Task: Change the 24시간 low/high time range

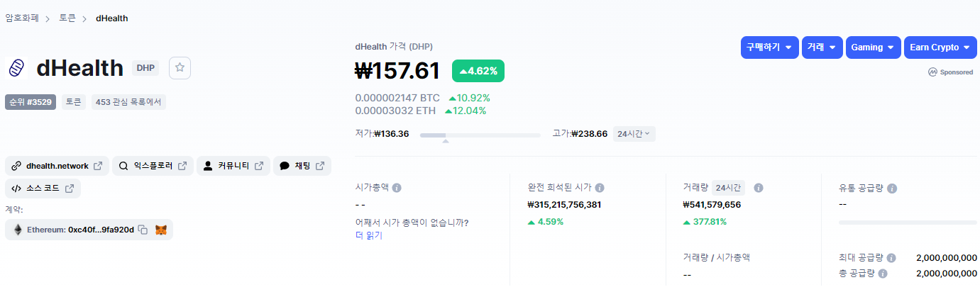Action: [634, 133]
